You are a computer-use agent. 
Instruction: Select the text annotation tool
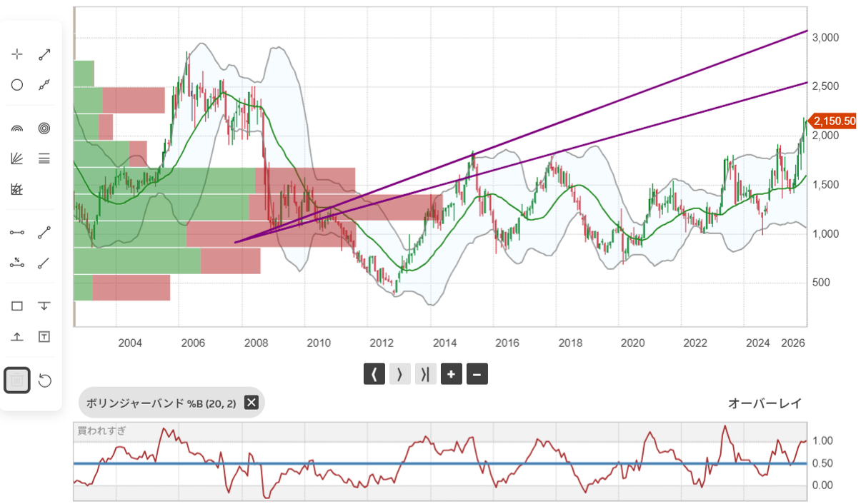[44, 336]
